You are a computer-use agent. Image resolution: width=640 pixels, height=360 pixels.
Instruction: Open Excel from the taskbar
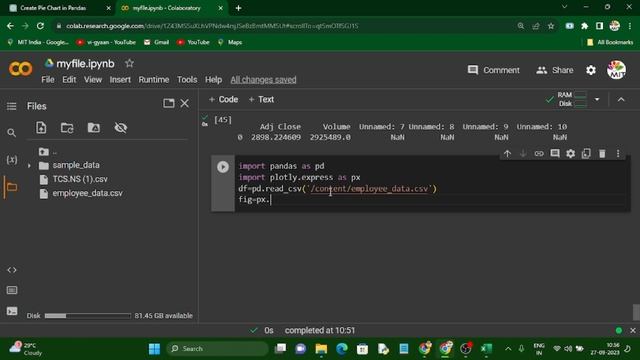pyautogui.click(x=486, y=349)
